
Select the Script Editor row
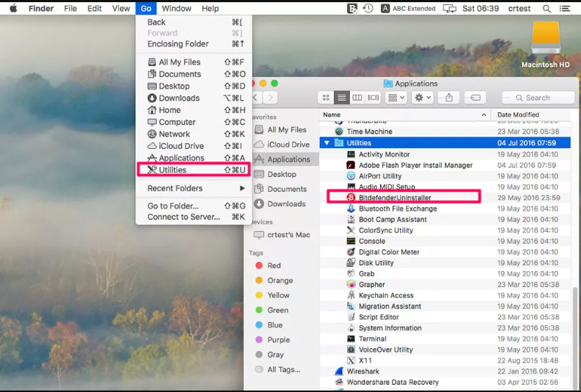click(x=445, y=317)
